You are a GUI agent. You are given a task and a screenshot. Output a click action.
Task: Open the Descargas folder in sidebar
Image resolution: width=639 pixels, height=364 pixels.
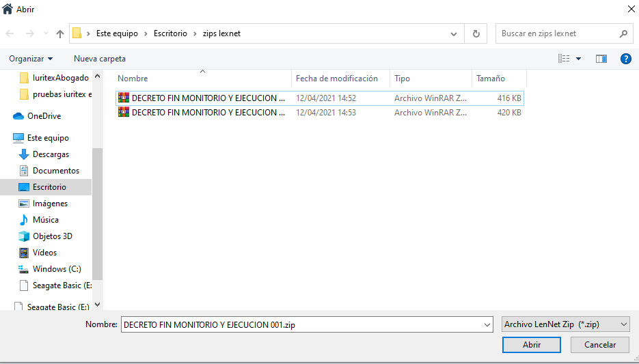tap(51, 154)
